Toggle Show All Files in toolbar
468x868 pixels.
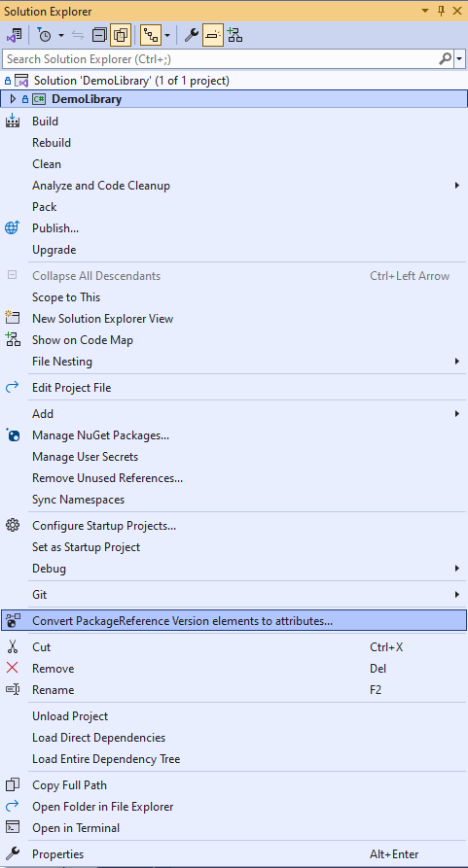(121, 35)
